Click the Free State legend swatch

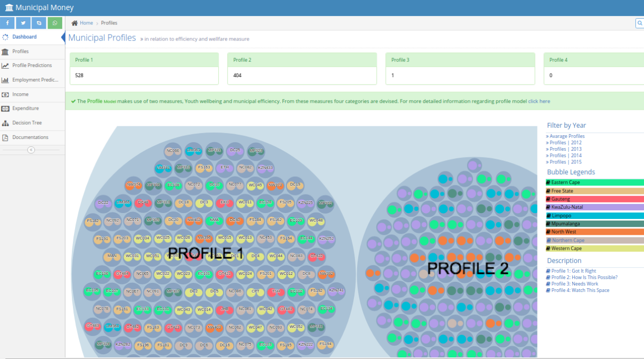(595, 191)
